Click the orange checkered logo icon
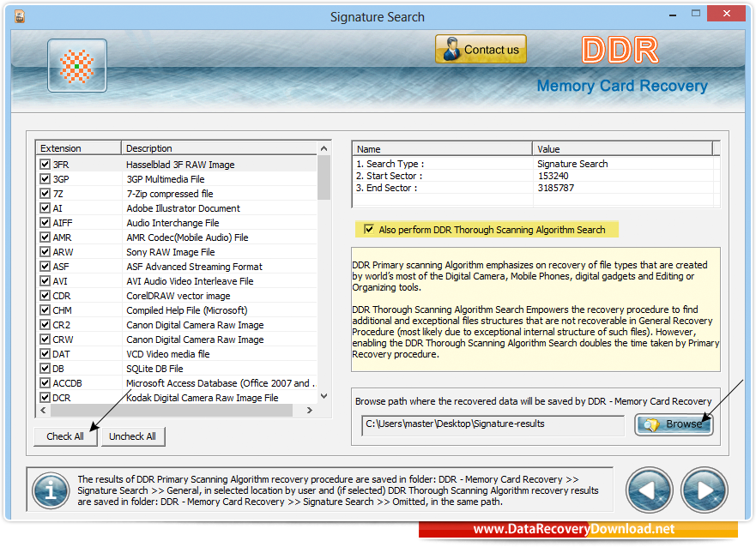756x547 pixels. click(77, 65)
